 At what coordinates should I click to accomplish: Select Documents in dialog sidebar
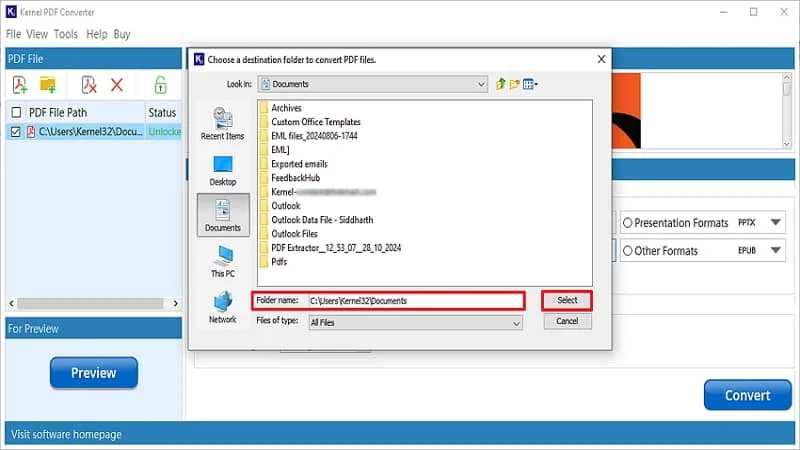223,215
